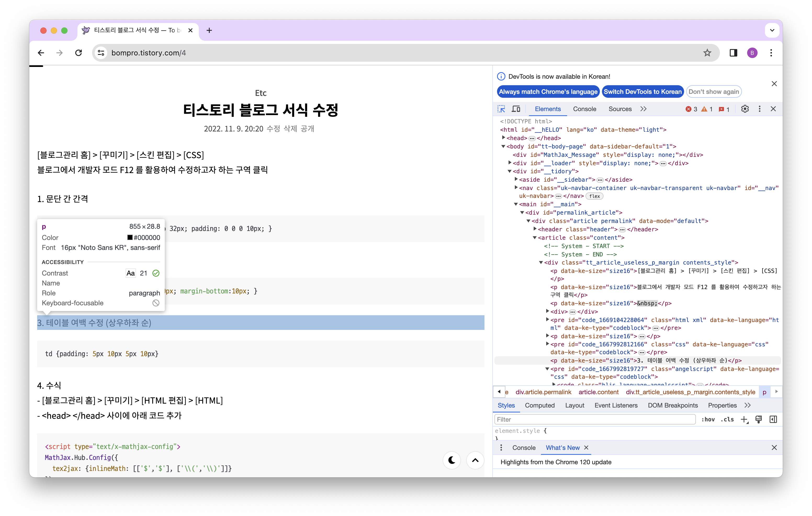Toggle computed styles sidebar icon
This screenshot has width=812, height=516.
[773, 419]
